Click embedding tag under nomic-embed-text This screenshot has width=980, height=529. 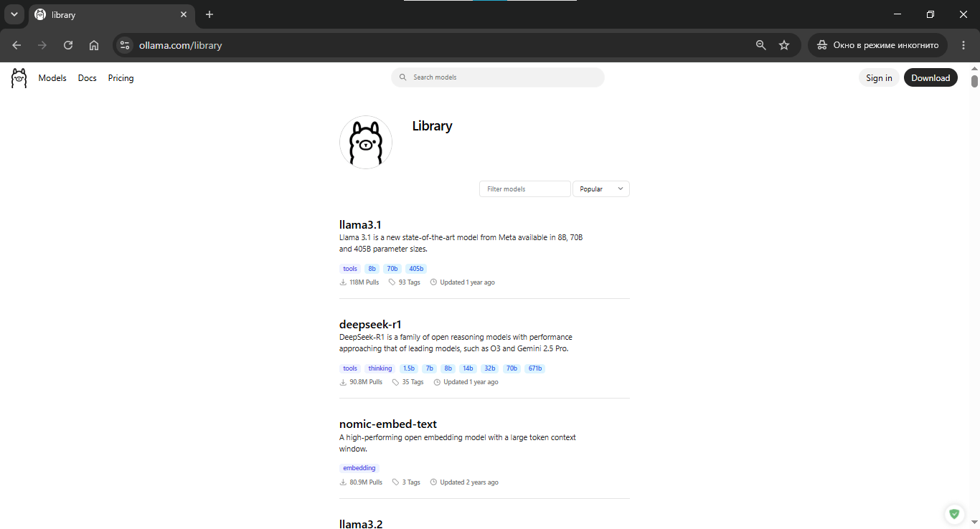point(359,468)
